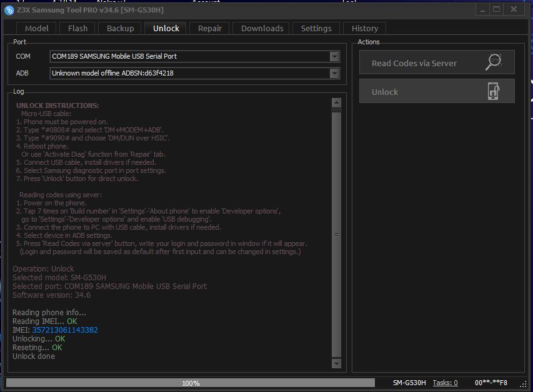533x392 pixels.
Task: Click 'Unlocking... OK' log line
Action: [x=39, y=339]
